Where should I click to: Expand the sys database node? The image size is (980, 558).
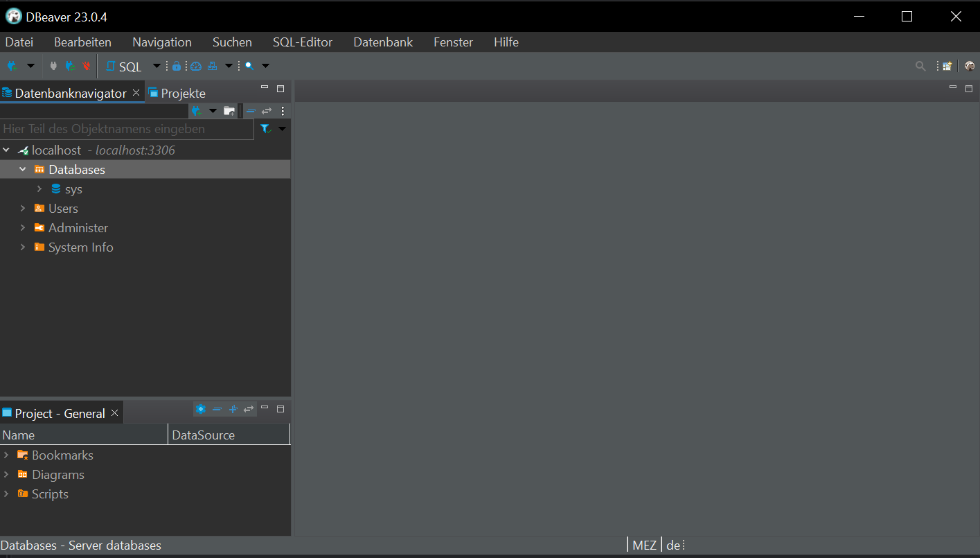[39, 189]
